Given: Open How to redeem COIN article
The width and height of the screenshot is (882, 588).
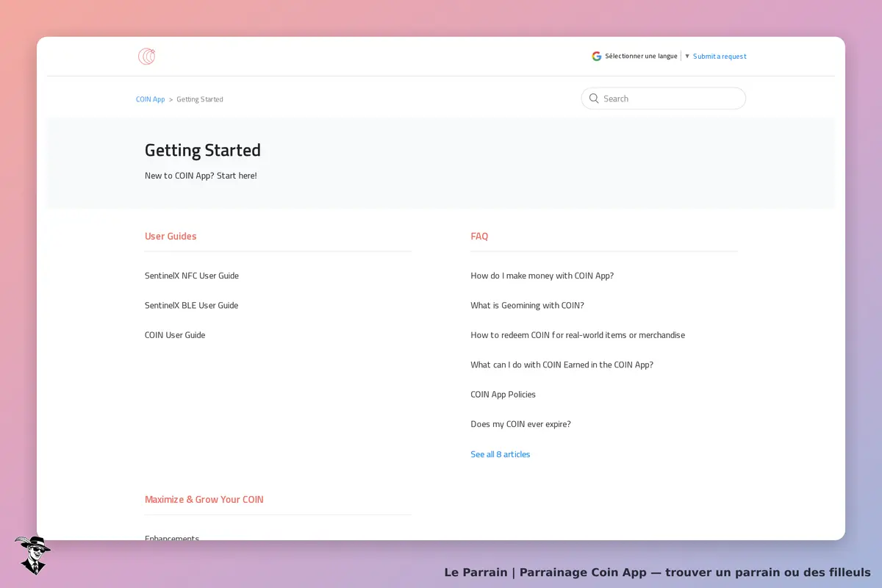Looking at the screenshot, I should click(x=578, y=335).
